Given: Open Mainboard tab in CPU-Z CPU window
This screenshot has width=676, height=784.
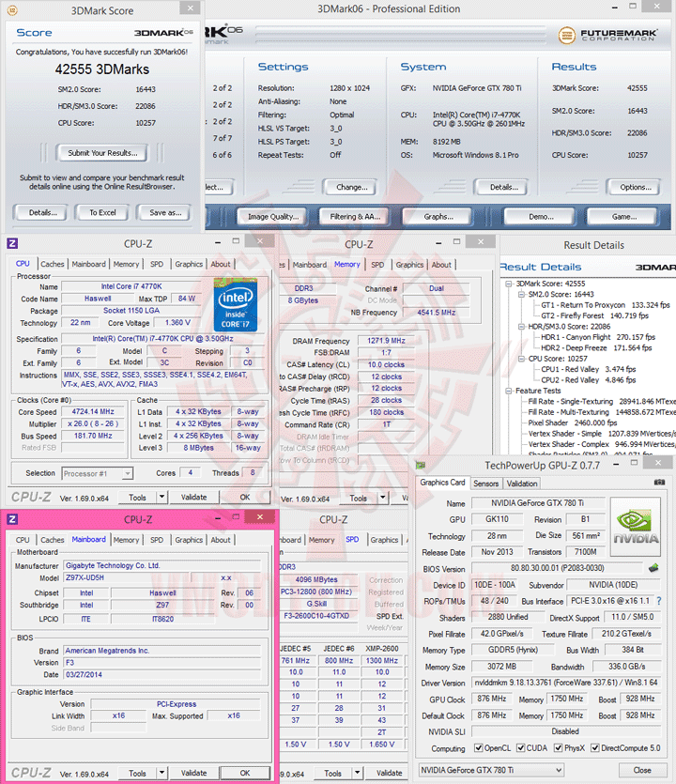Looking at the screenshot, I should (x=88, y=264).
